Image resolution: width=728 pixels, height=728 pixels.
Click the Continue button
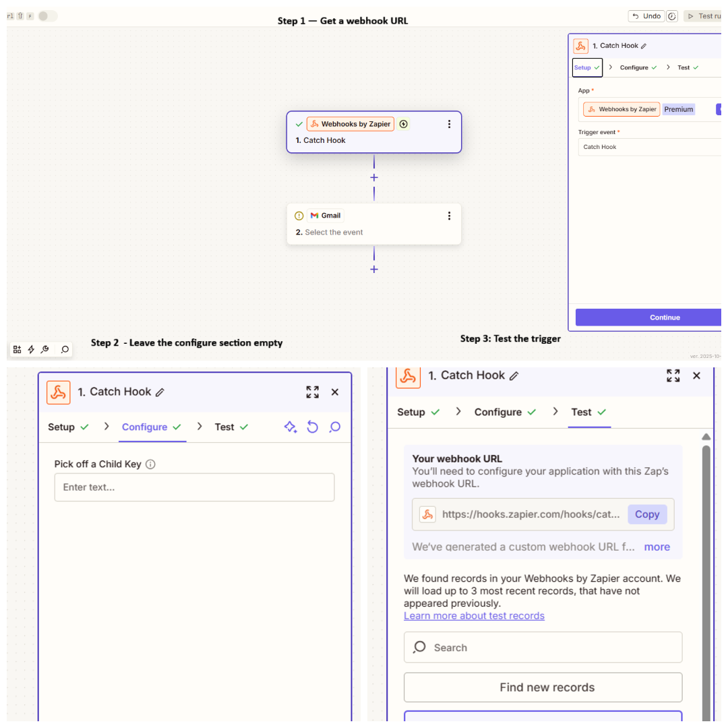coord(648,317)
